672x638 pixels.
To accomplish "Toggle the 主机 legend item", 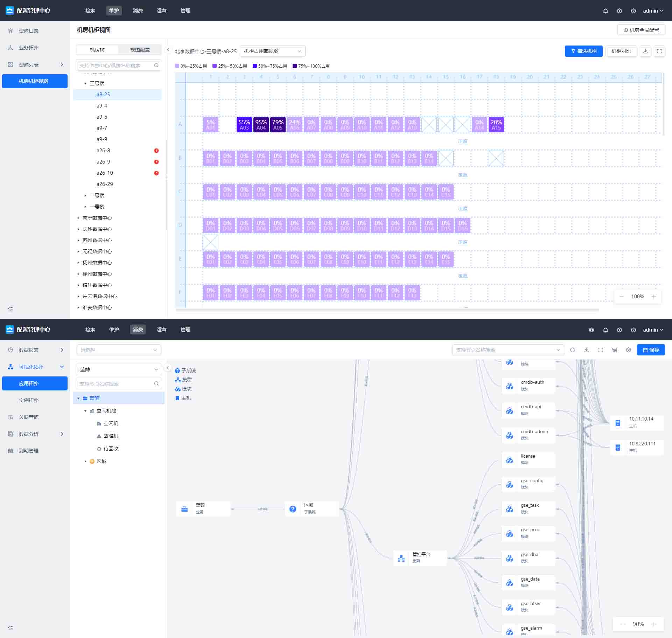I will pos(183,398).
